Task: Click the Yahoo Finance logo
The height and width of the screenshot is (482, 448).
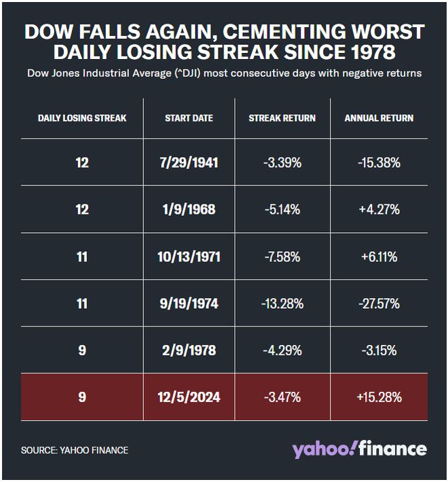Action: click(x=359, y=449)
